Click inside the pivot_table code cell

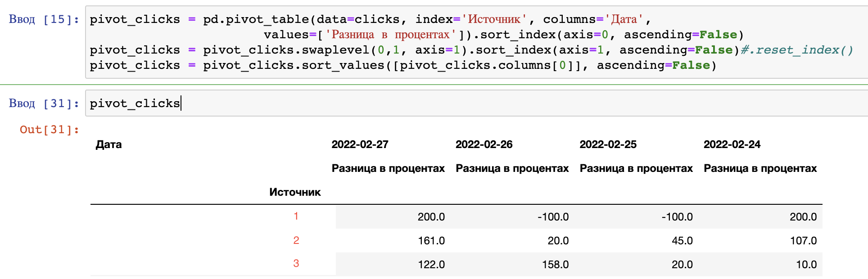click(476, 42)
